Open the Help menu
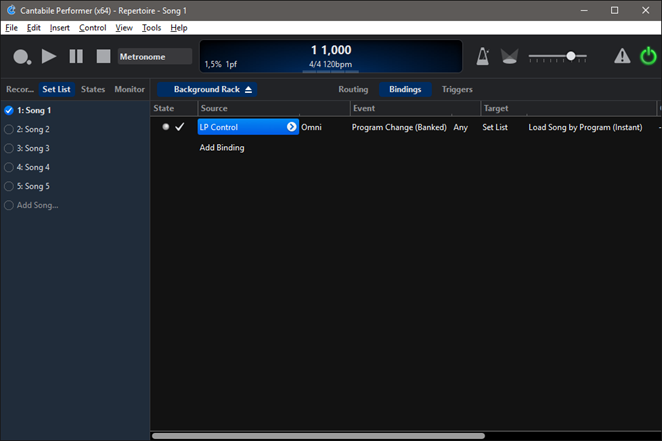This screenshot has width=662, height=441. coord(179,28)
